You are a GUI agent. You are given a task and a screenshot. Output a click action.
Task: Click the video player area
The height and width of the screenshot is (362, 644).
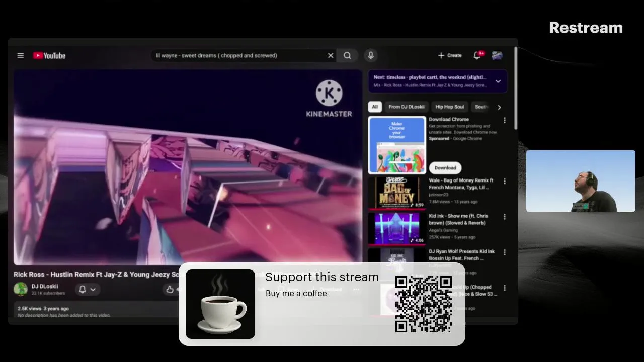point(188,167)
